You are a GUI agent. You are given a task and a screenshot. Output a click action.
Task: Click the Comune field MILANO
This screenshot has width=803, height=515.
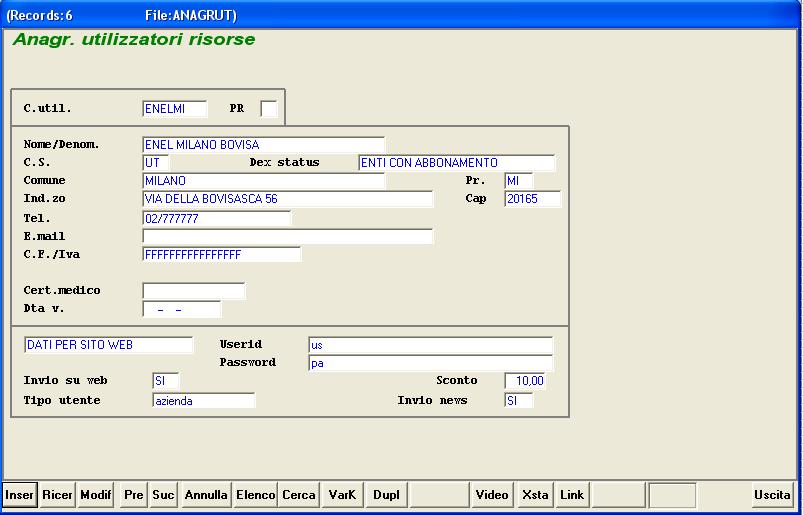tap(263, 181)
